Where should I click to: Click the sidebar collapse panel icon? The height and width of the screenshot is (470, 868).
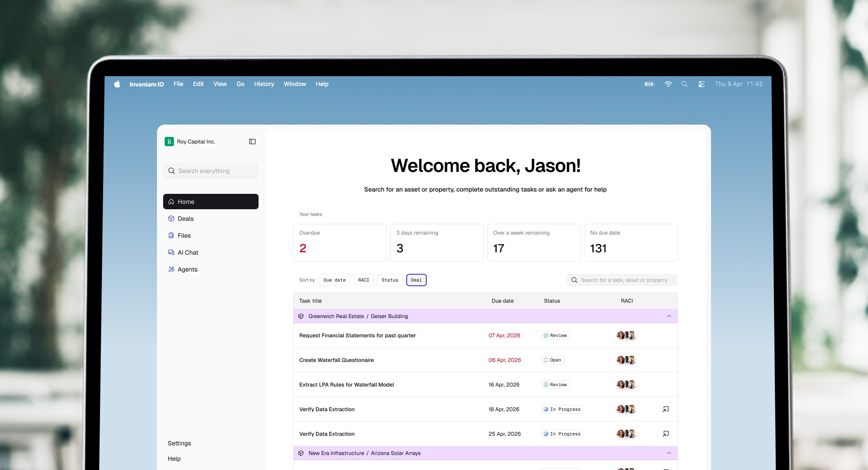tap(252, 142)
